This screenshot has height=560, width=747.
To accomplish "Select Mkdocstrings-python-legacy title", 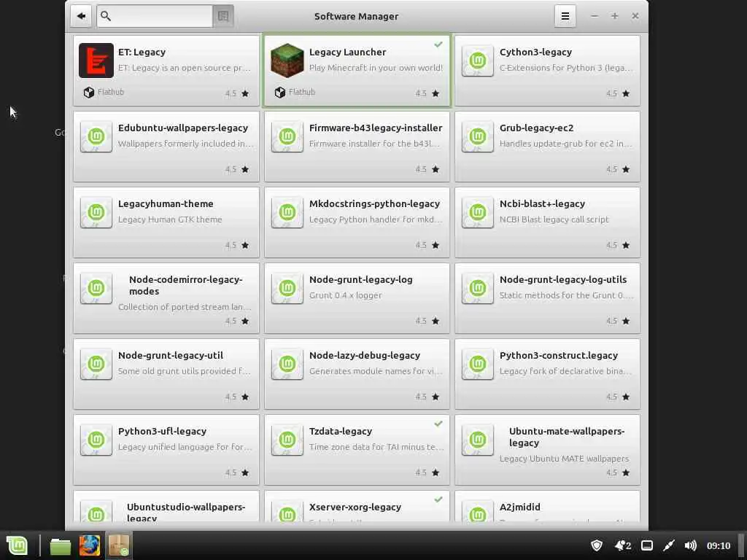I will (374, 204).
